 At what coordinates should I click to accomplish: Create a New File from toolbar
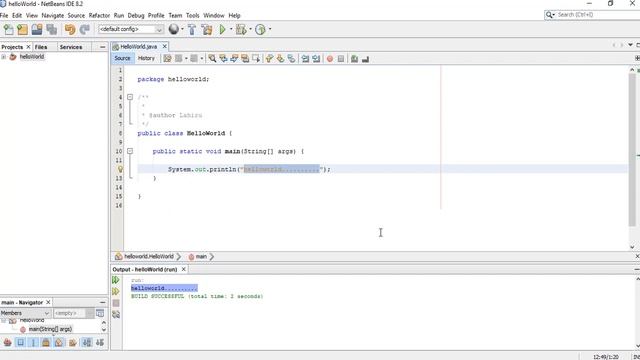click(9, 29)
